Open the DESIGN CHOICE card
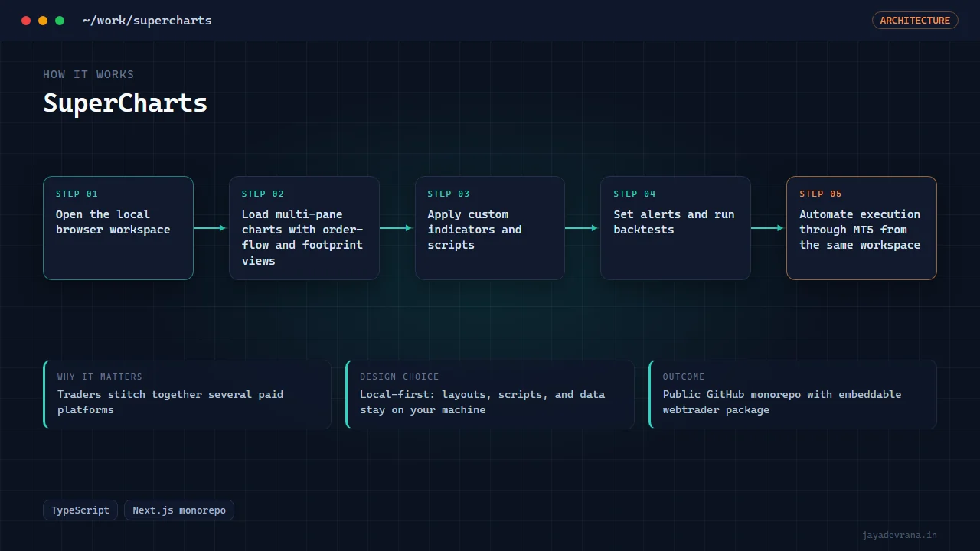This screenshot has width=980, height=551. coord(490,395)
